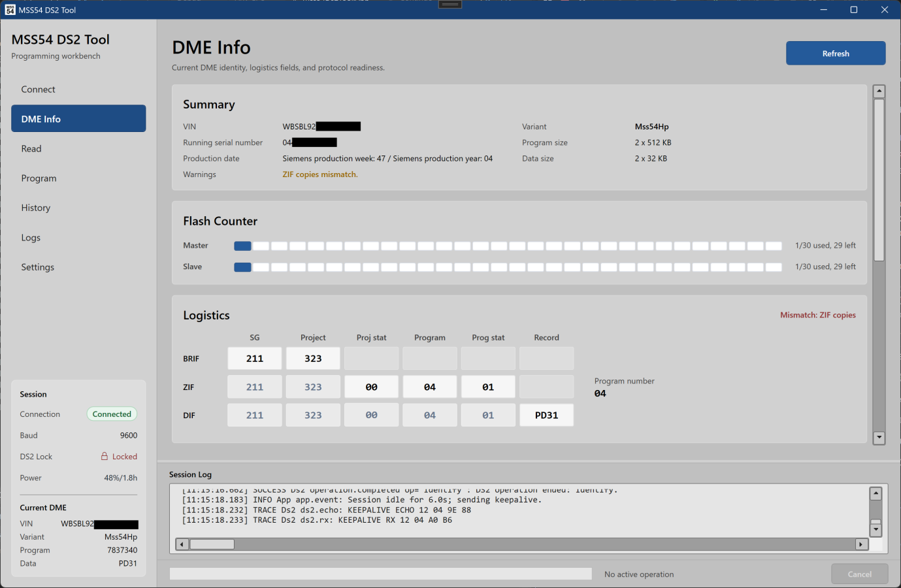
Task: Click the Session Log scroll-left arrow
Action: click(182, 544)
